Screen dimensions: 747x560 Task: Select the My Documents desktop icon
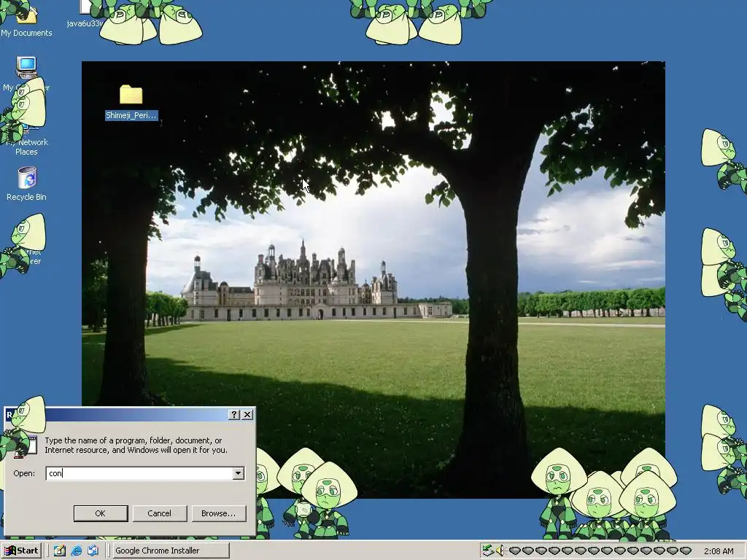click(26, 21)
